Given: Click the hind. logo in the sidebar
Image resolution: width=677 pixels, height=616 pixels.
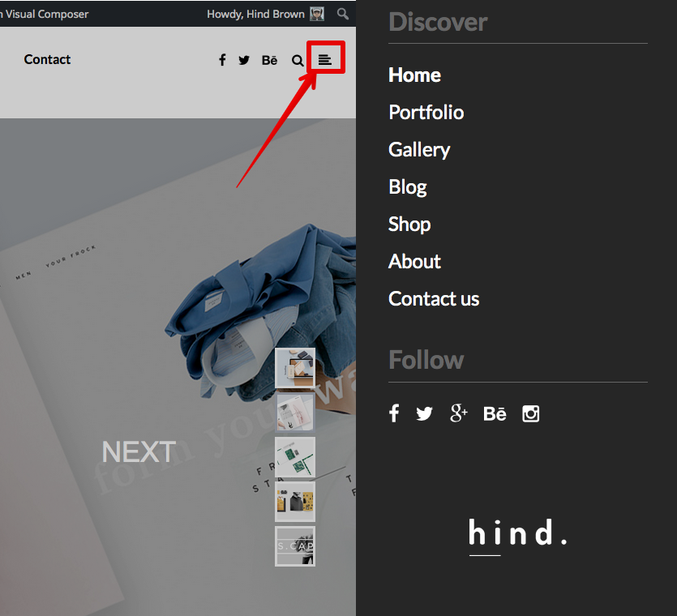Looking at the screenshot, I should (x=517, y=534).
